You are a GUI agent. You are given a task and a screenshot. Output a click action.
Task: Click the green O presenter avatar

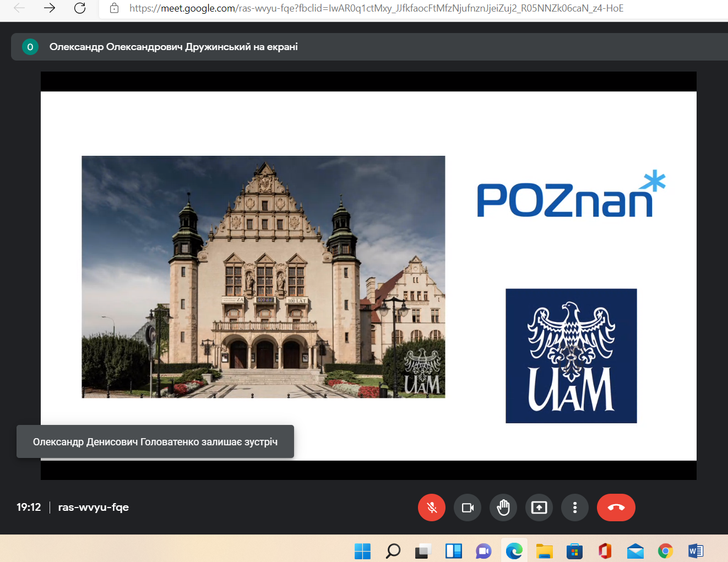click(30, 47)
